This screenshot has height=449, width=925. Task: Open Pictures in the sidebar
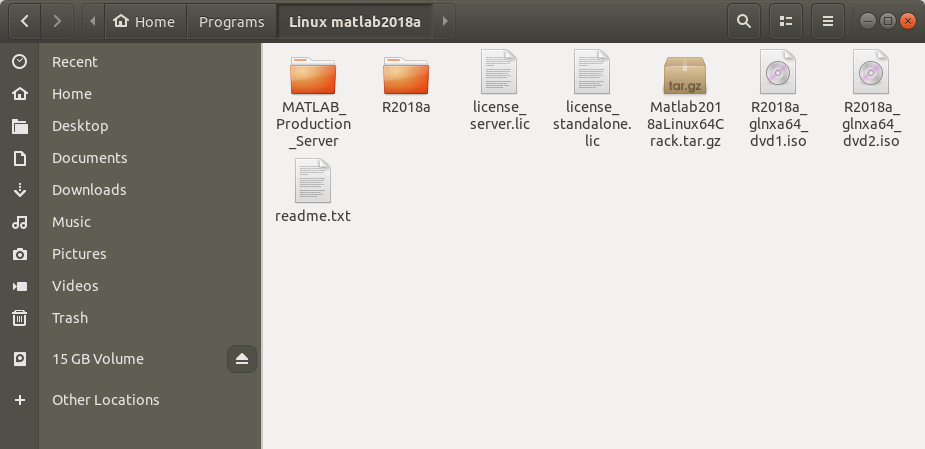(x=79, y=254)
